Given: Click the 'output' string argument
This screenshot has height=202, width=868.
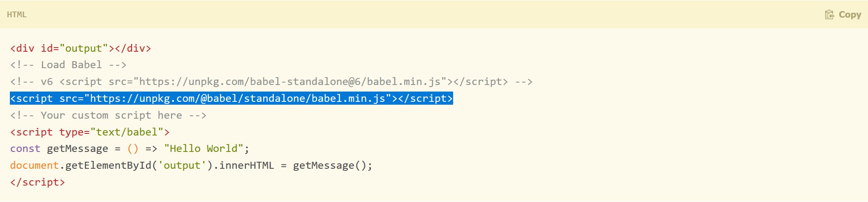Looking at the screenshot, I should click(182, 165).
